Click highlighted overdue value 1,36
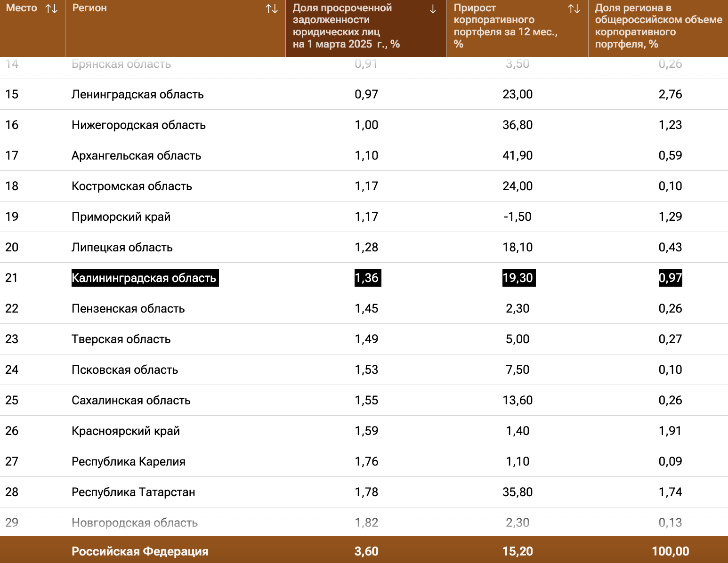This screenshot has height=563, width=728. coord(368,278)
